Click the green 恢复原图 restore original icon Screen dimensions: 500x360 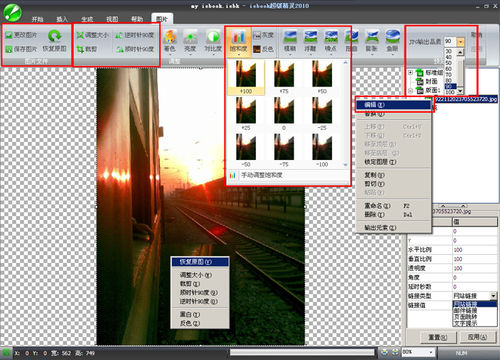(x=54, y=36)
